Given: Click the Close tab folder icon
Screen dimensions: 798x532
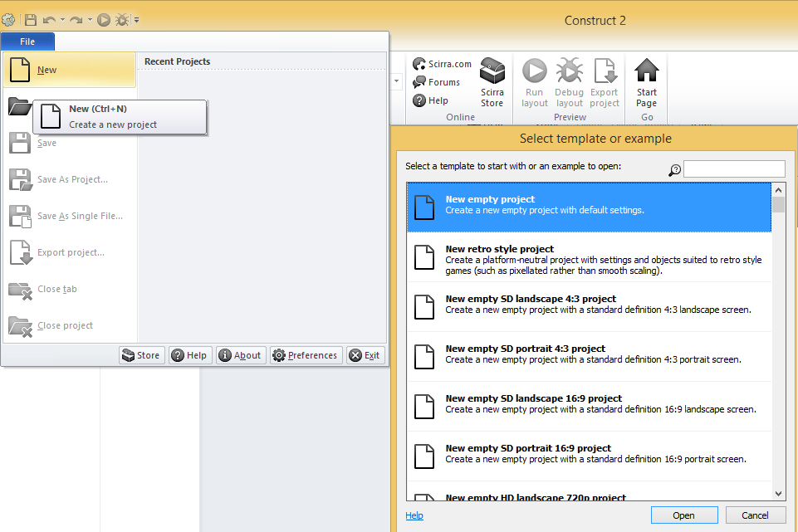Looking at the screenshot, I should pos(21,290).
